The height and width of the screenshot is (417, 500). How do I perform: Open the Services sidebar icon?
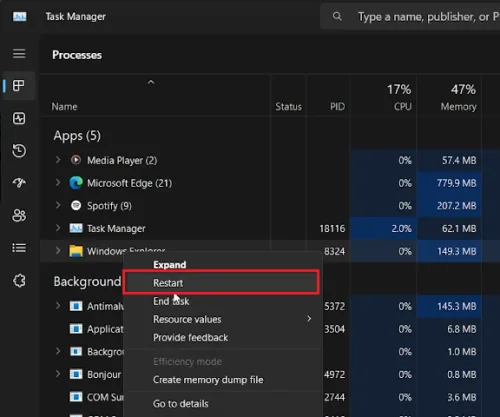tap(19, 281)
